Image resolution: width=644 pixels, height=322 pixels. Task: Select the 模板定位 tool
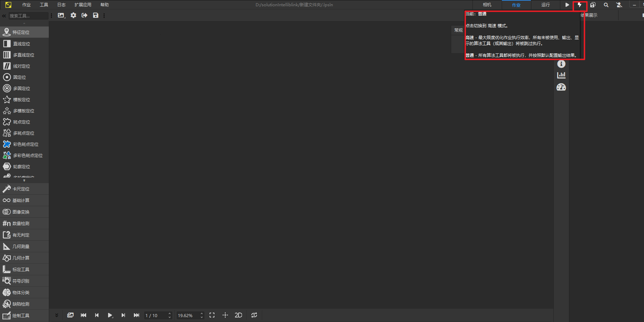tap(22, 100)
